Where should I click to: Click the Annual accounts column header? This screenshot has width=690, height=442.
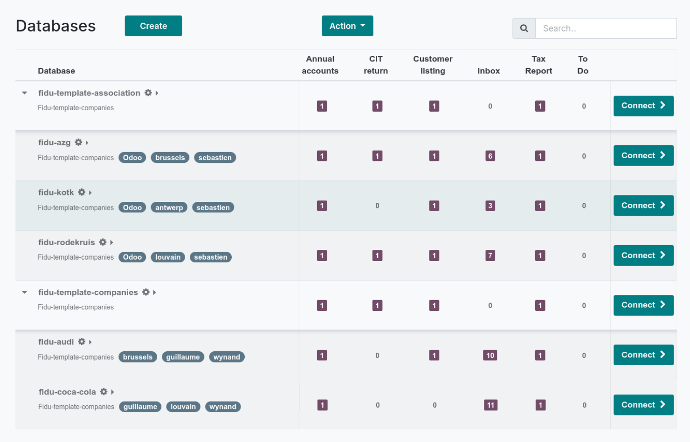click(x=320, y=65)
